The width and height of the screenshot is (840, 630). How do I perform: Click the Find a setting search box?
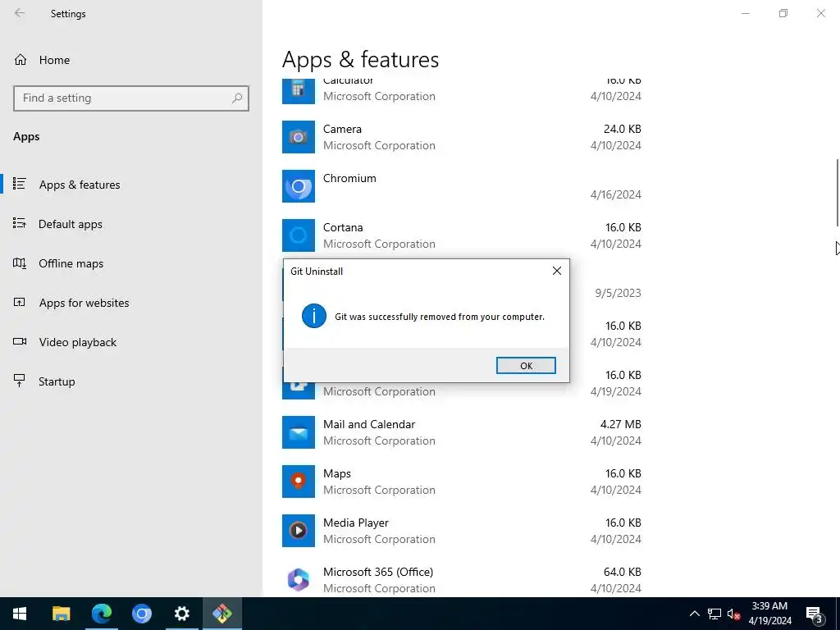pyautogui.click(x=131, y=98)
